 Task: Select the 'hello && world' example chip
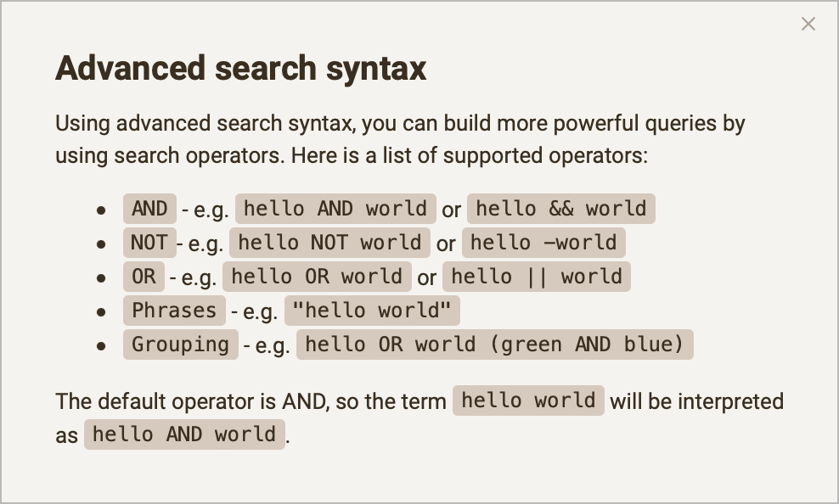(561, 209)
